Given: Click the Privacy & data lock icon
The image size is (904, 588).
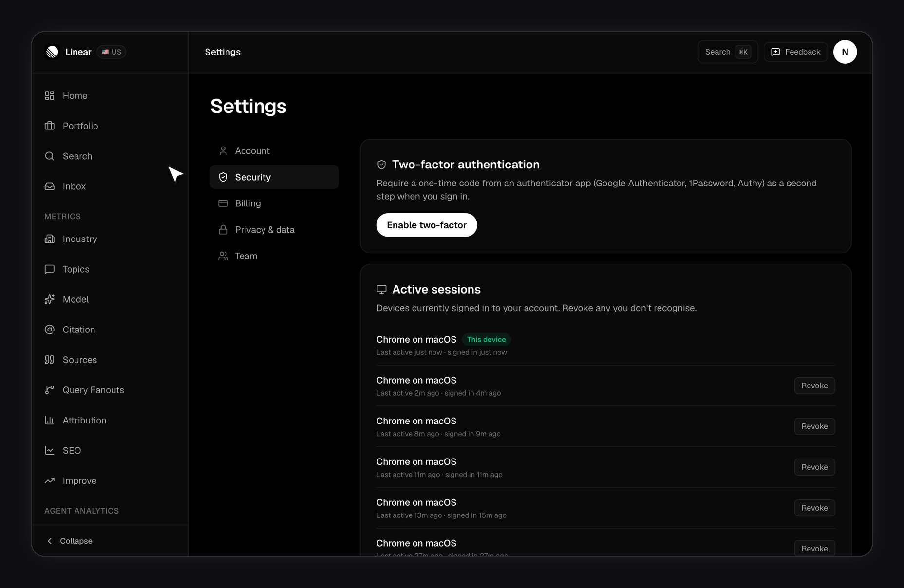Looking at the screenshot, I should click(x=223, y=230).
